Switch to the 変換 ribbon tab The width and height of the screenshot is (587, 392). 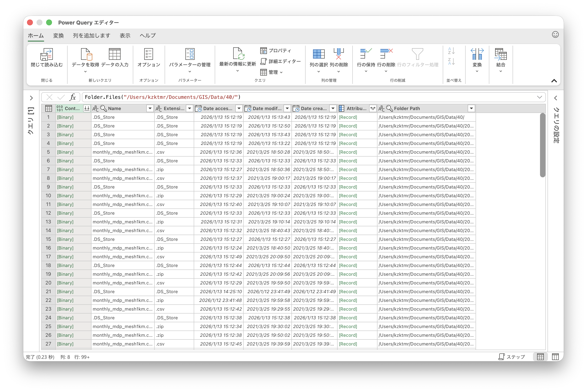(58, 36)
